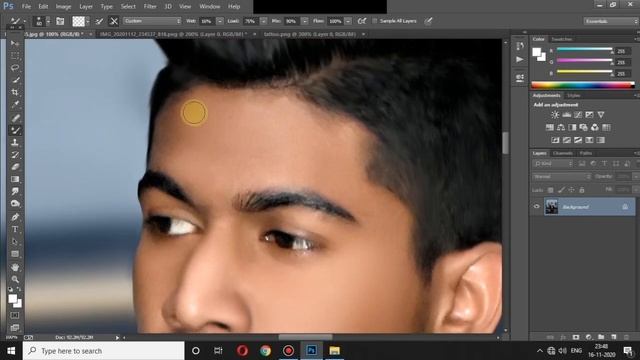
Task: Open File Explorer from the taskbar
Action: click(x=334, y=351)
